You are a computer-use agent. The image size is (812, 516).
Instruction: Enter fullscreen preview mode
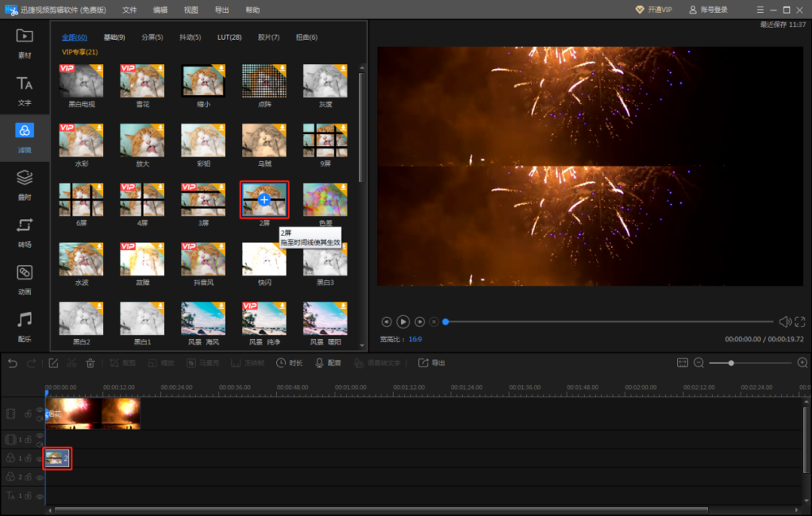(800, 322)
